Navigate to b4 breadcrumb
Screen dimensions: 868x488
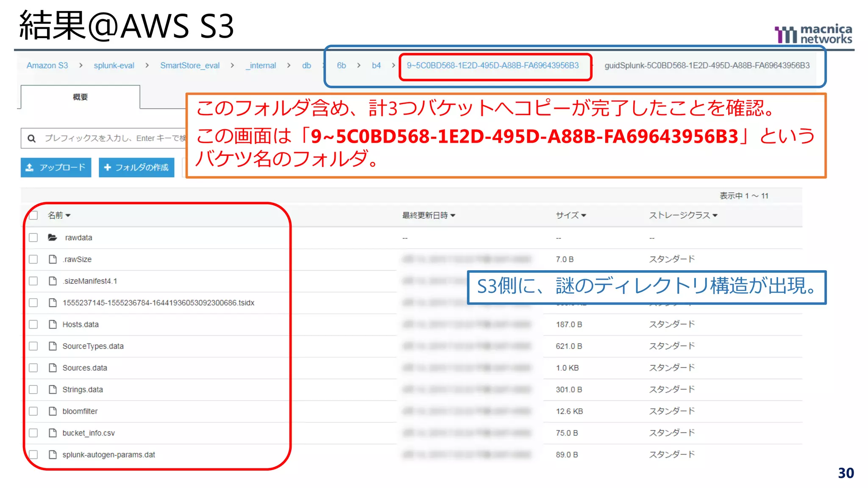[376, 66]
